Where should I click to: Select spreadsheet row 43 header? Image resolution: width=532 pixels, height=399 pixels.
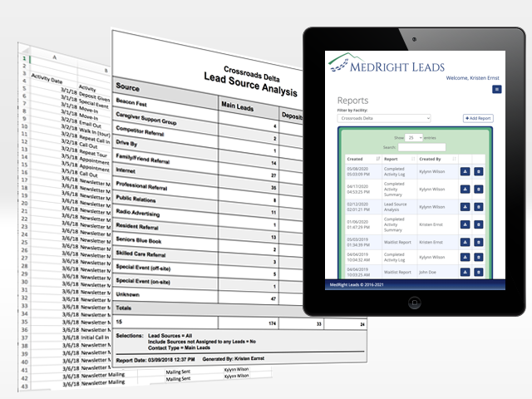24,386
